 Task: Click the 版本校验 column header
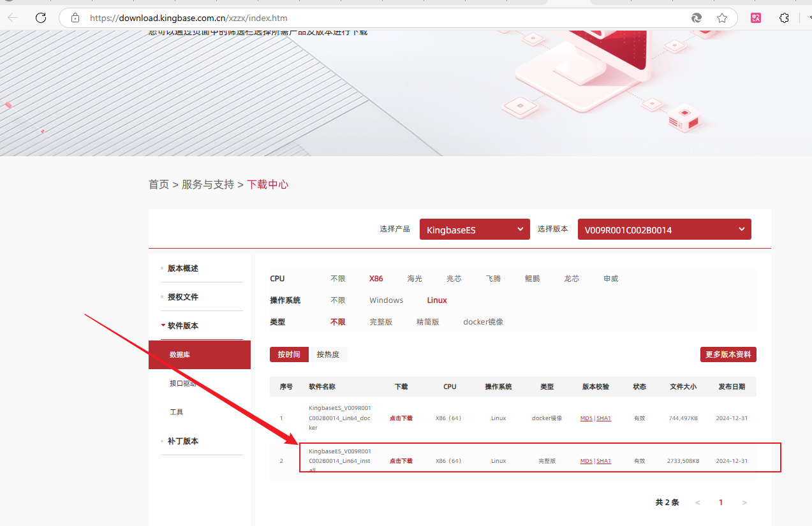596,386
